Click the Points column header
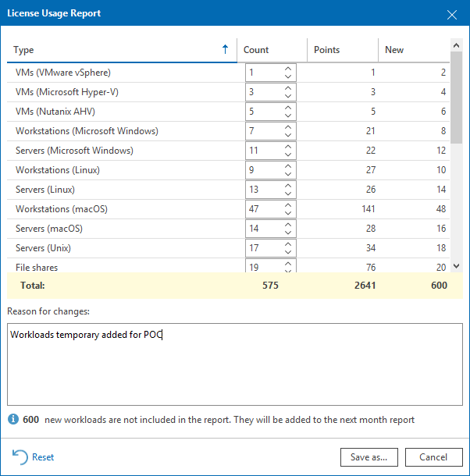Image resolution: width=470 pixels, height=476 pixels. click(x=343, y=50)
